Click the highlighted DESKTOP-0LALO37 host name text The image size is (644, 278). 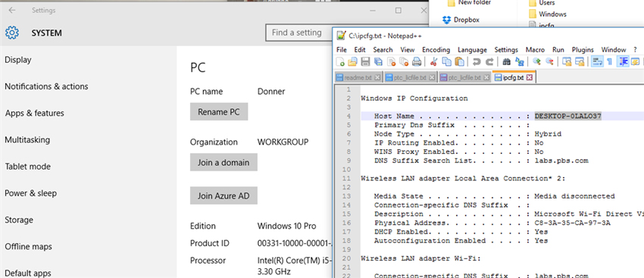[x=567, y=116]
